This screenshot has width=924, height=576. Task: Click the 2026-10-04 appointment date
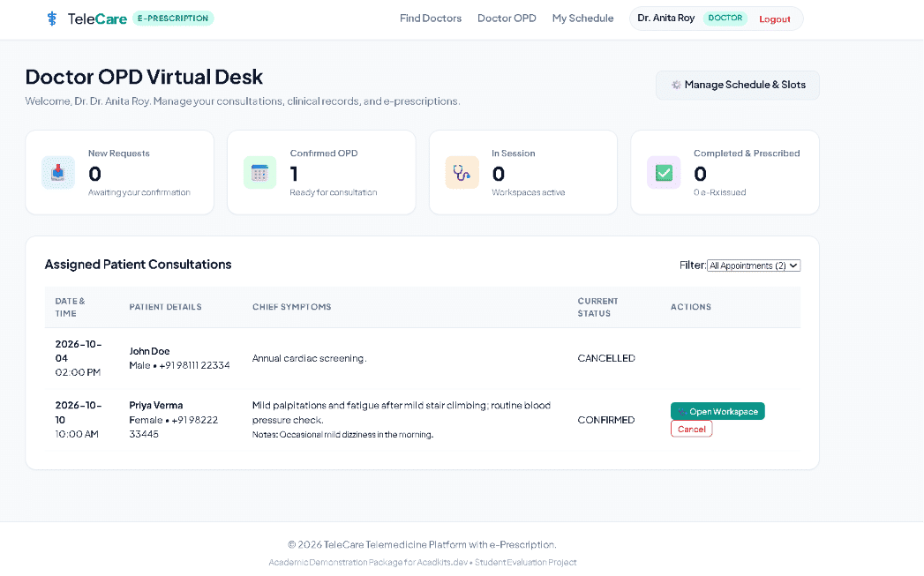point(79,351)
